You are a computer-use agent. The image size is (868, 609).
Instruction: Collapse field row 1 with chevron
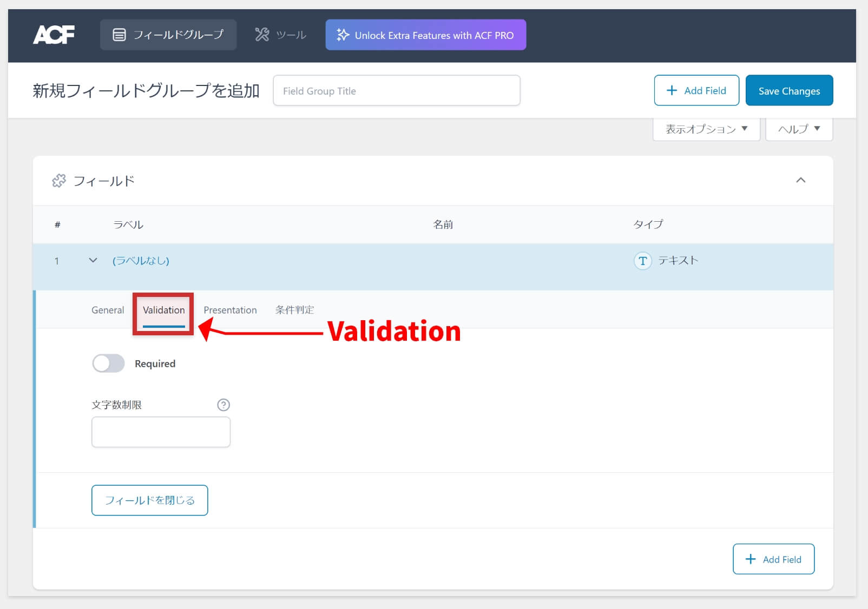[x=93, y=260]
